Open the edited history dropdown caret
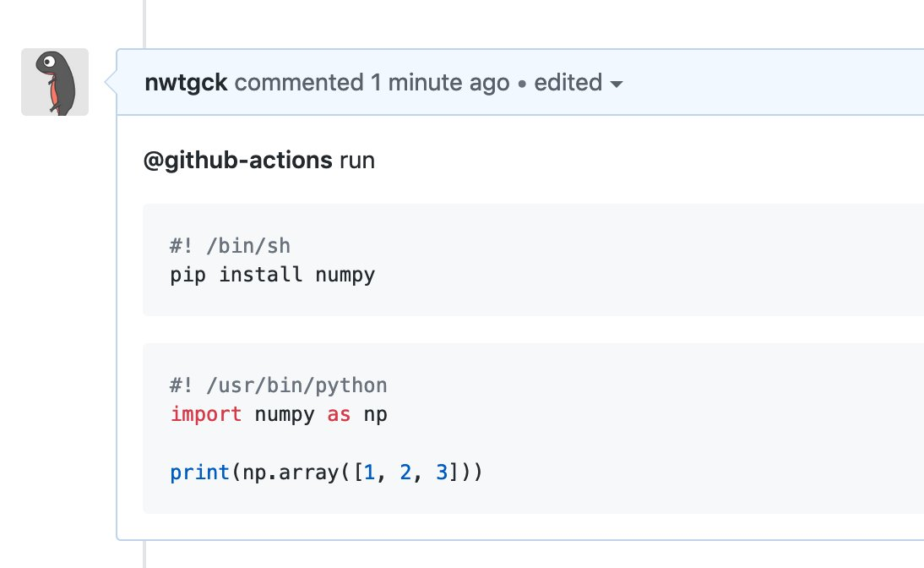Image resolution: width=924 pixels, height=568 pixels. [x=617, y=84]
